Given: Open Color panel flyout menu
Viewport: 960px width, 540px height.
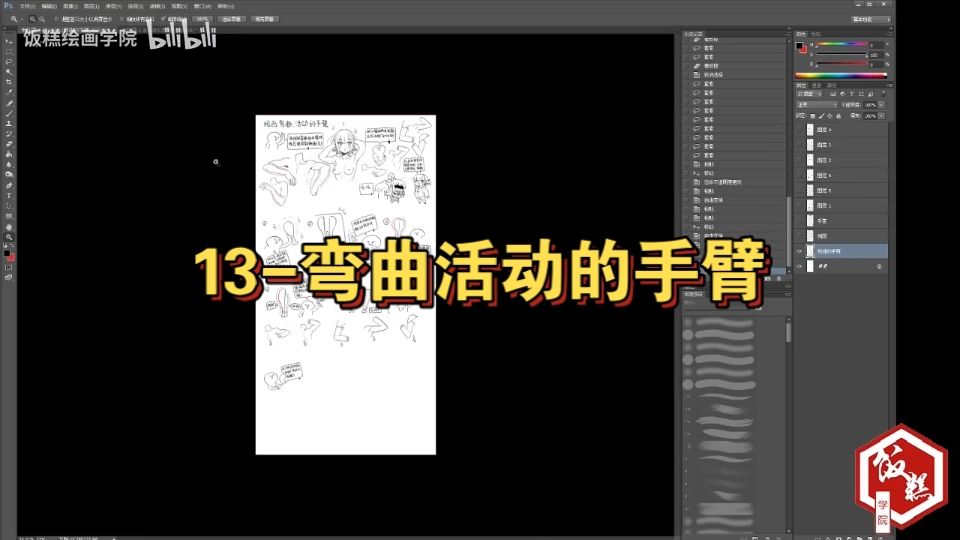Looking at the screenshot, I should tap(890, 34).
